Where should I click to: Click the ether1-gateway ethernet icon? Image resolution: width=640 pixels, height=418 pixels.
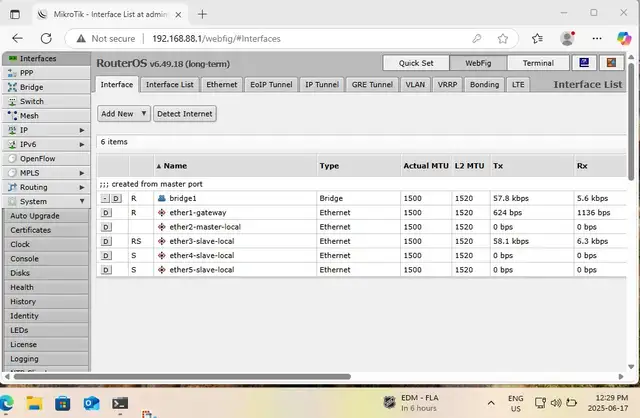(x=162, y=212)
